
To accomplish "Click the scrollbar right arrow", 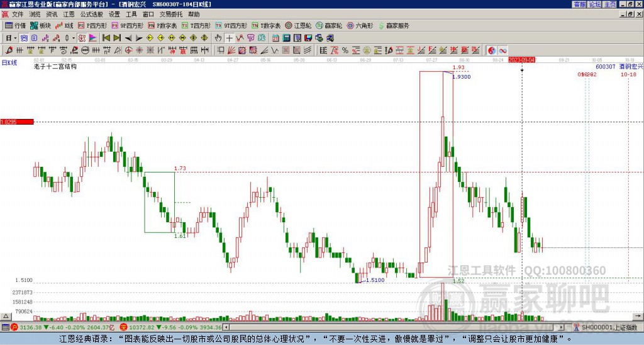I will click(562, 327).
